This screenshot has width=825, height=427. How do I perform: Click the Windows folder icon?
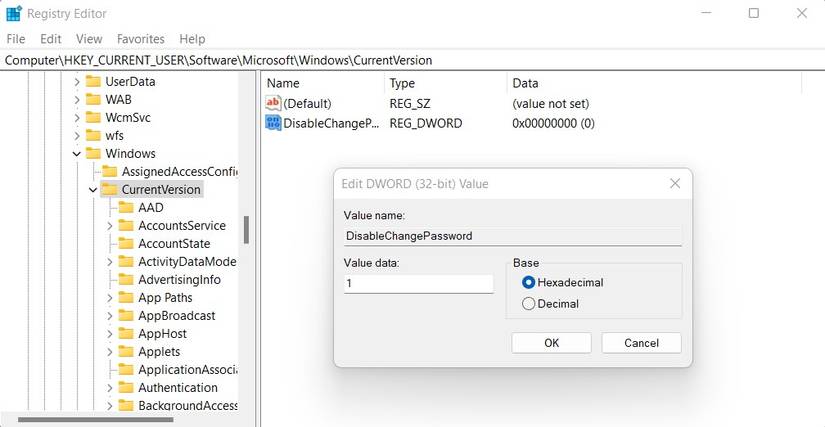(93, 154)
